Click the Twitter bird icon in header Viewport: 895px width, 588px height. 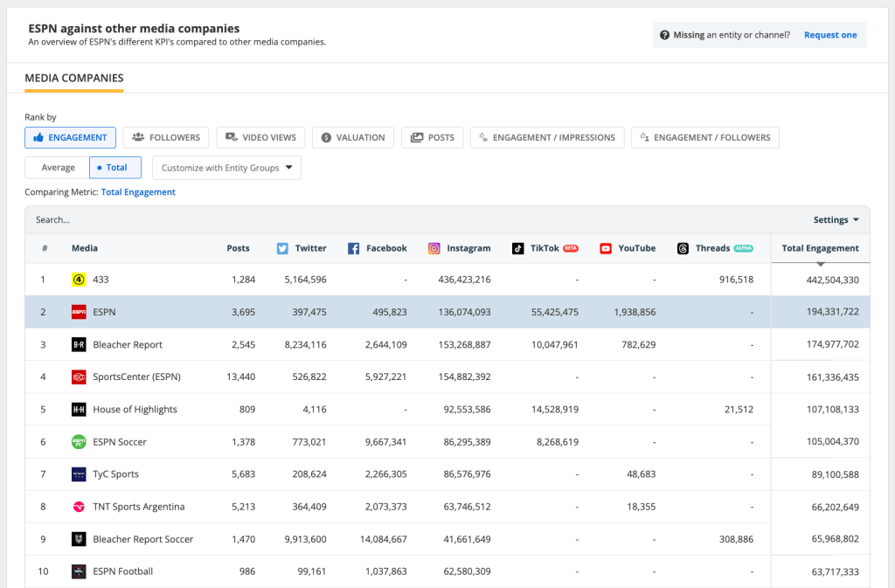pos(282,249)
